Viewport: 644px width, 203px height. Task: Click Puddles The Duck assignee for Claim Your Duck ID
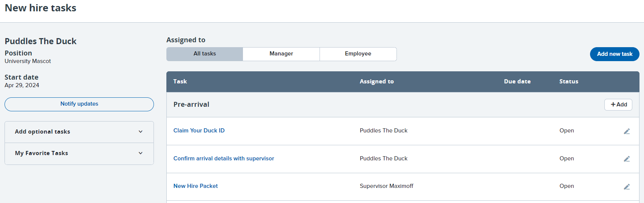pos(384,131)
